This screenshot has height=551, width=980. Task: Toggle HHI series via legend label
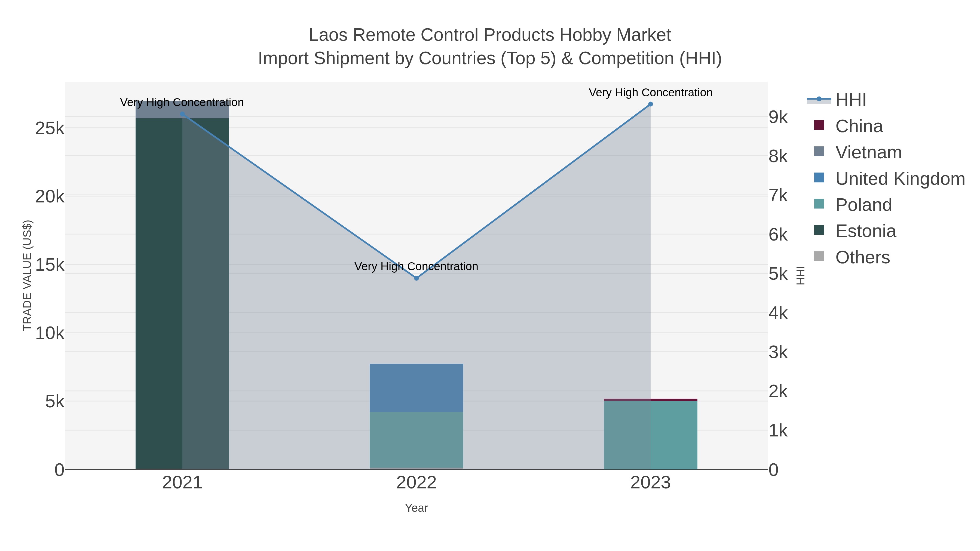pyautogui.click(x=851, y=100)
